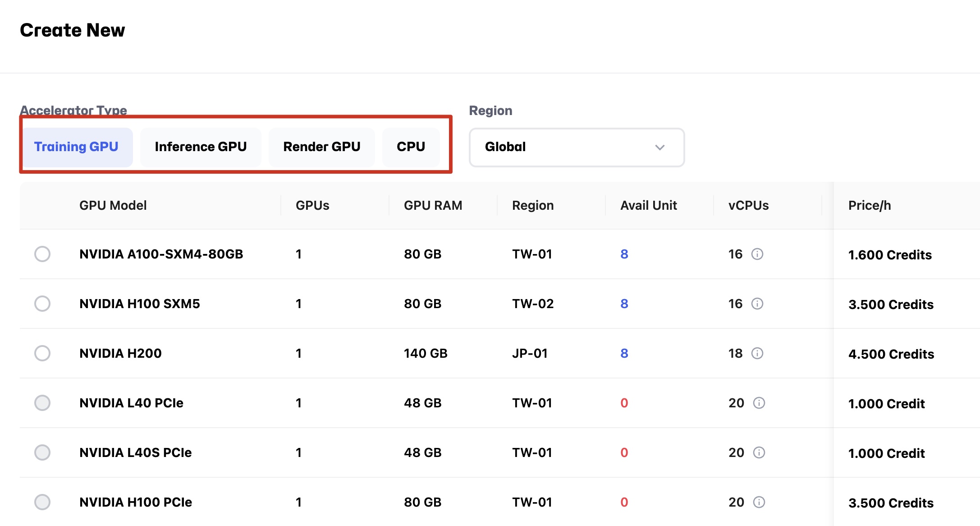
Task: Click info icon in H100 PCIe row
Action: click(x=759, y=502)
